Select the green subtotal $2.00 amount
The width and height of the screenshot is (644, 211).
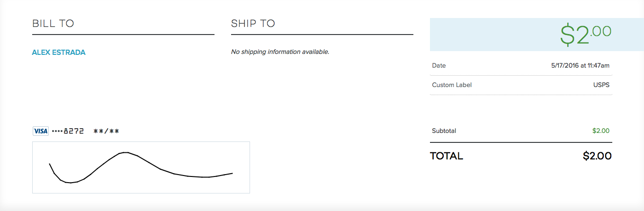coord(601,131)
